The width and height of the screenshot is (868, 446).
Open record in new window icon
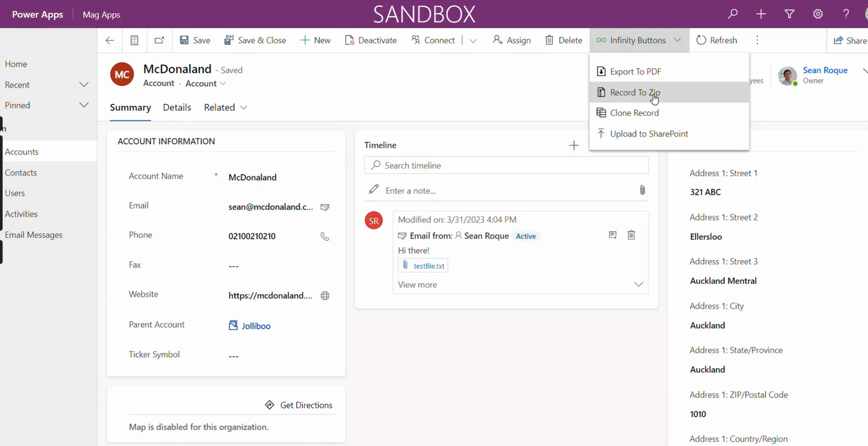(x=159, y=41)
